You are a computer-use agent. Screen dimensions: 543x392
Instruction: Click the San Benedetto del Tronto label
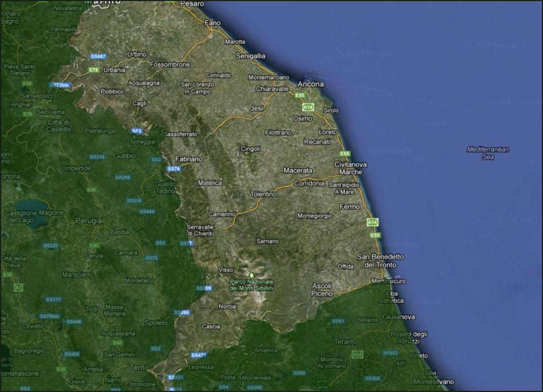point(380,260)
